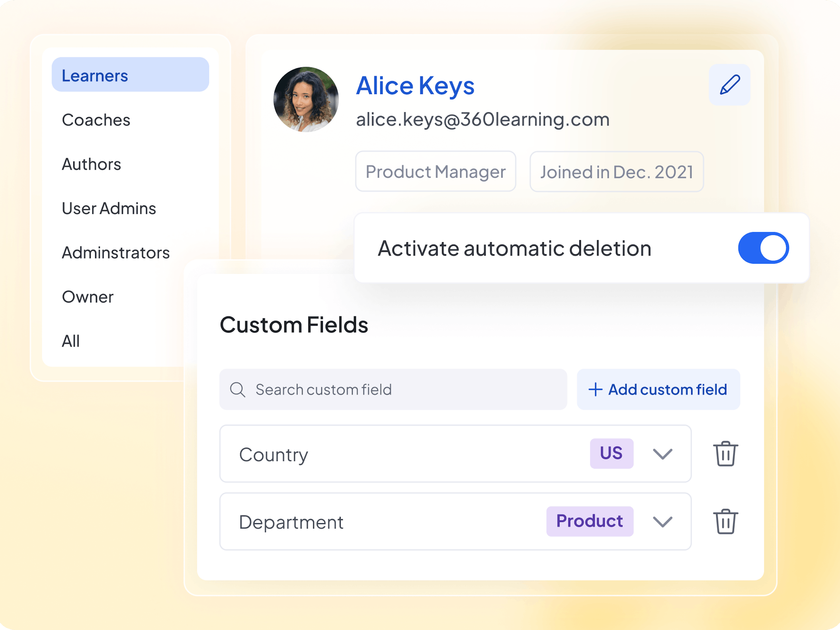Image resolution: width=840 pixels, height=630 pixels.
Task: Click the plus icon for adding field
Action: pyautogui.click(x=595, y=390)
